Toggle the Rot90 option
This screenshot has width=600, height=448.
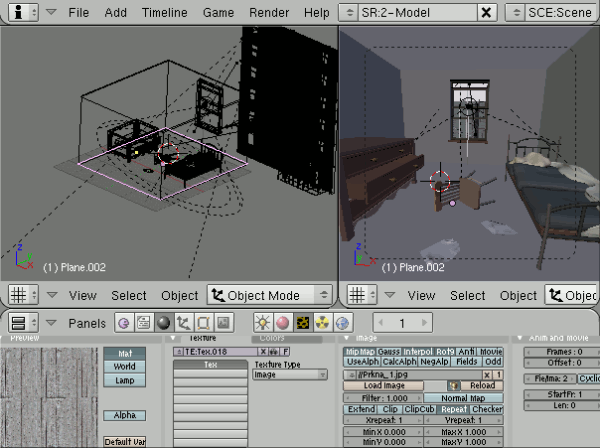445,352
